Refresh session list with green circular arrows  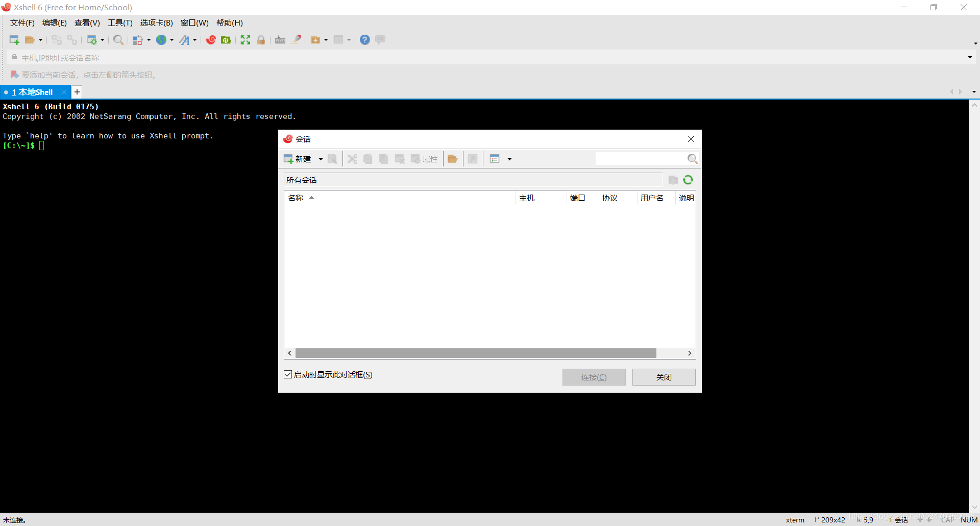point(688,180)
